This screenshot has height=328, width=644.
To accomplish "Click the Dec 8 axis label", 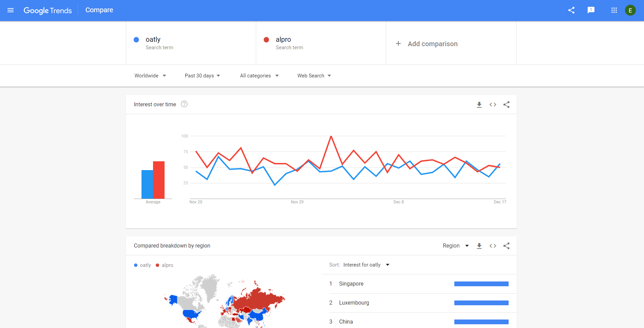I will click(x=399, y=202).
